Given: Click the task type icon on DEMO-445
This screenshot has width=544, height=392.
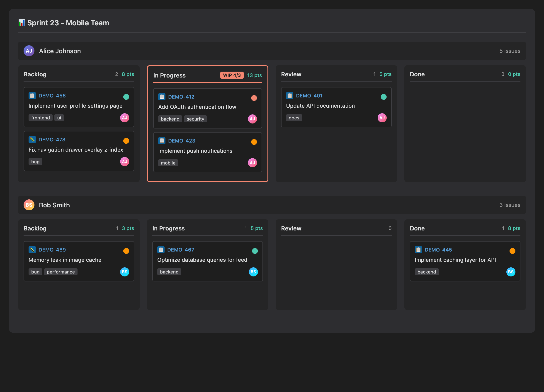Looking at the screenshot, I should [x=419, y=250].
